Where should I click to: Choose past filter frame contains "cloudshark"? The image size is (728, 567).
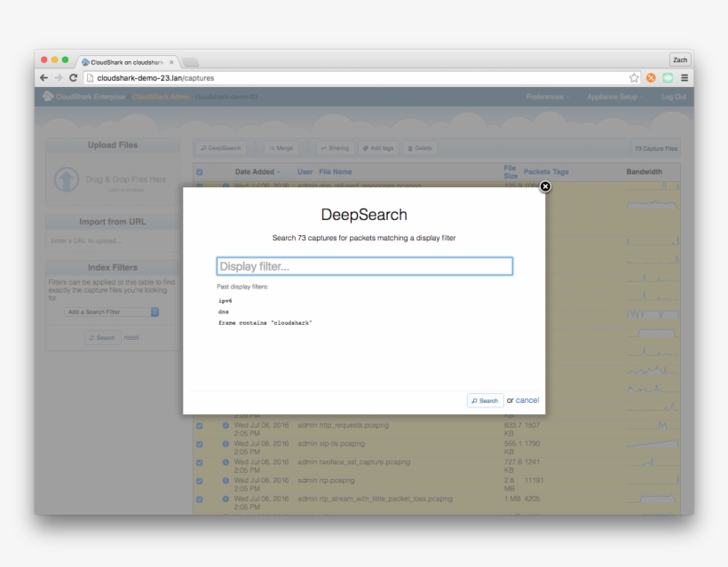coord(265,323)
